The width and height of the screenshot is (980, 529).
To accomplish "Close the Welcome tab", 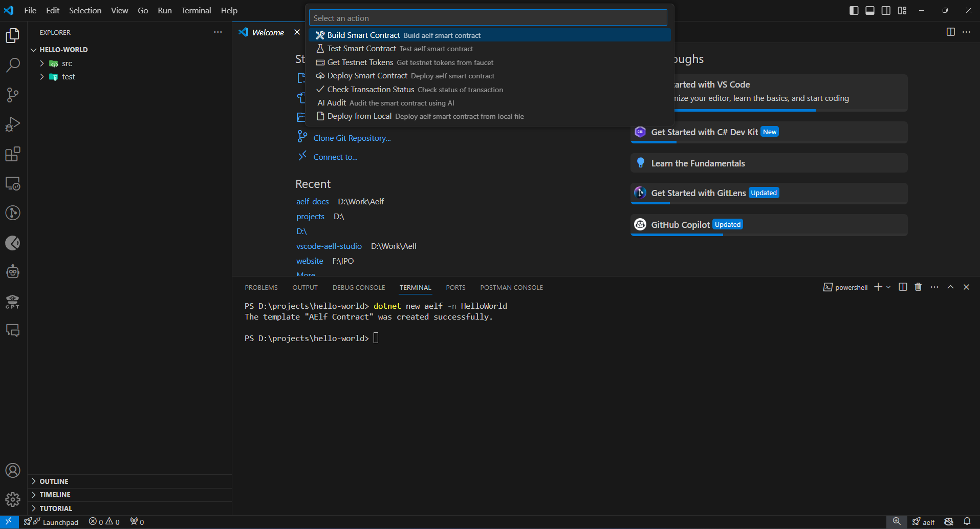I will pos(297,32).
